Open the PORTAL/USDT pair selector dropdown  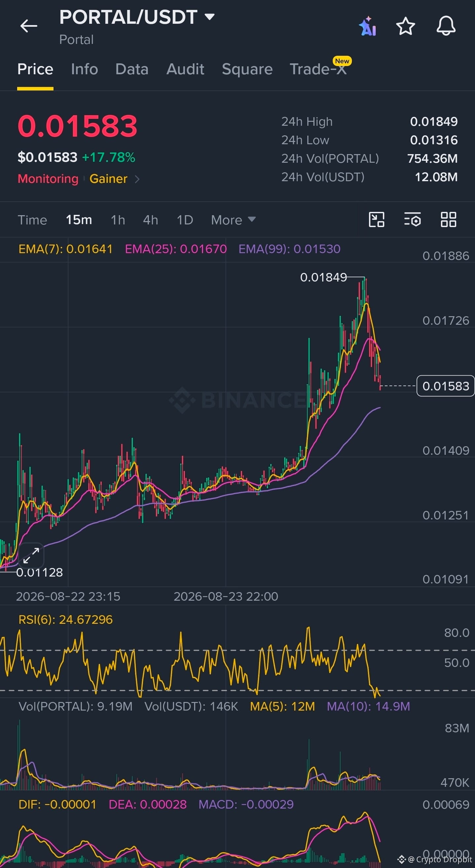click(x=210, y=17)
